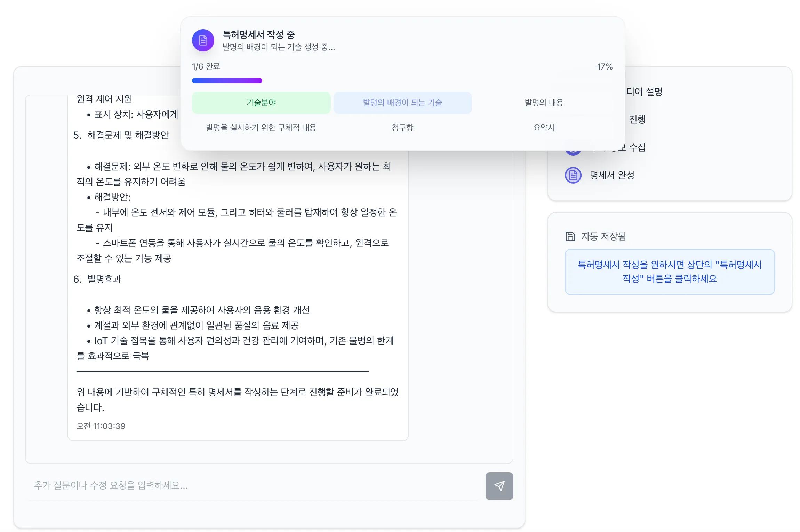Click the 진행 step label in sidebar

click(x=637, y=119)
